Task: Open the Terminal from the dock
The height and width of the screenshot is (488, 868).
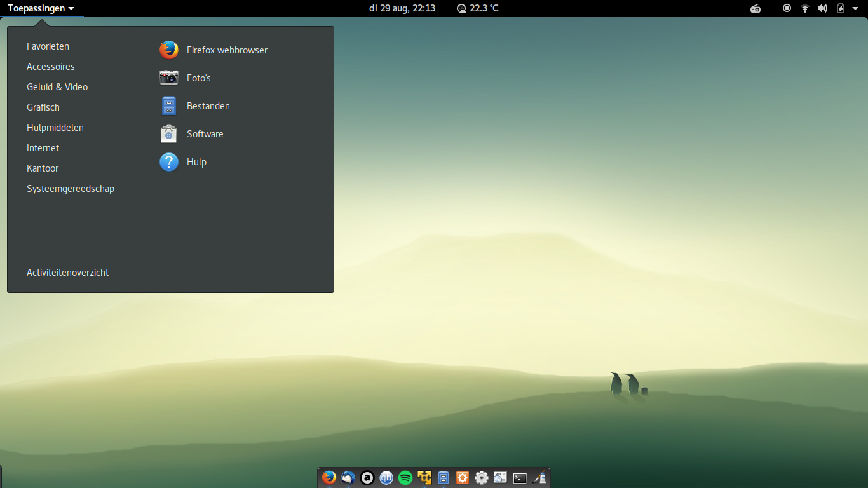Action: tap(520, 478)
